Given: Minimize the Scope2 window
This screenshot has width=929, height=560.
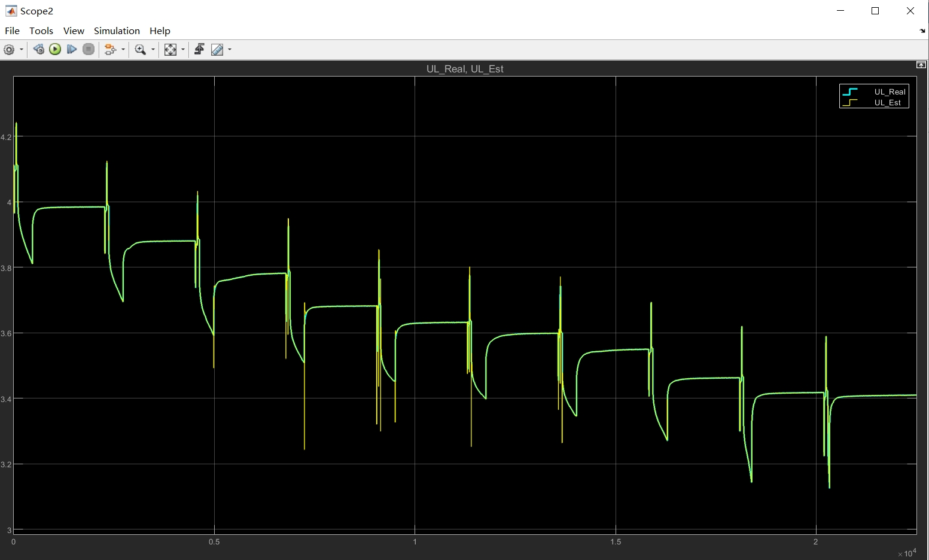Looking at the screenshot, I should (840, 11).
